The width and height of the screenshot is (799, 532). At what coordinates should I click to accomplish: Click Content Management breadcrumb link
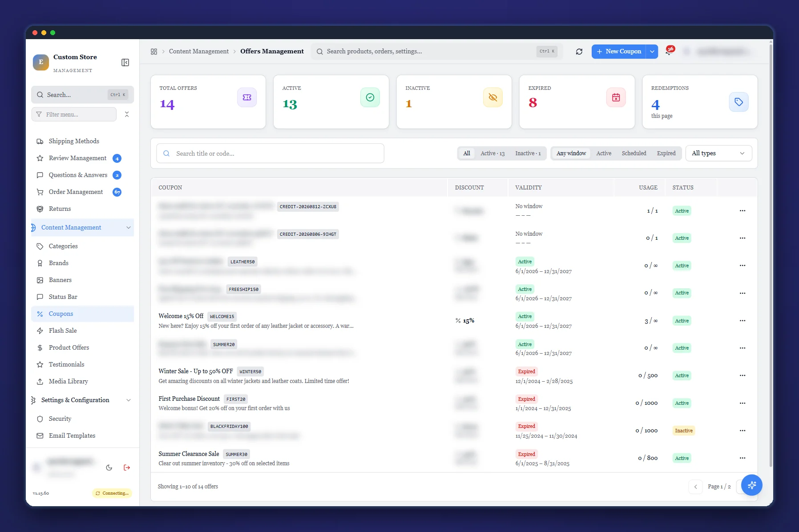(x=199, y=52)
